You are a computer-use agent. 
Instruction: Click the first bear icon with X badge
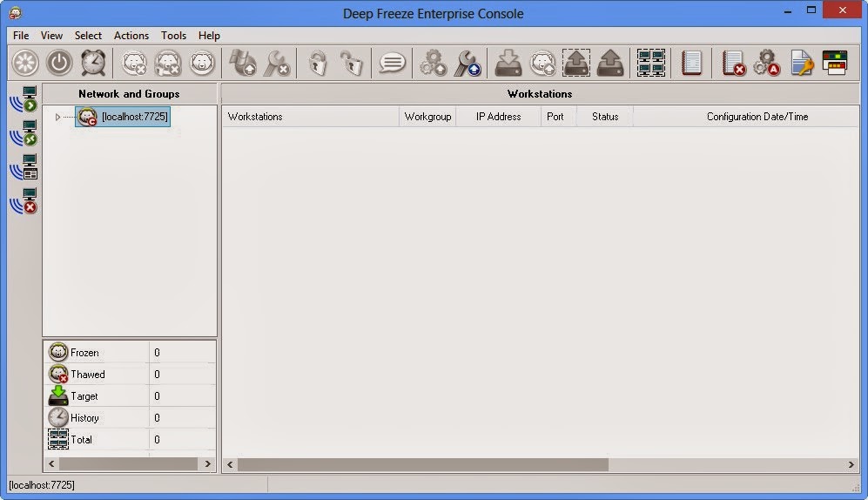(x=134, y=63)
